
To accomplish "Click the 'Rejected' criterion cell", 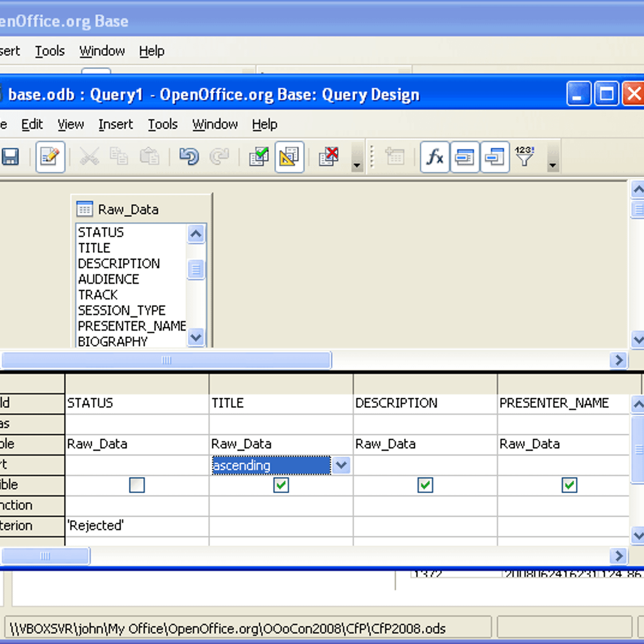I will coord(137,526).
